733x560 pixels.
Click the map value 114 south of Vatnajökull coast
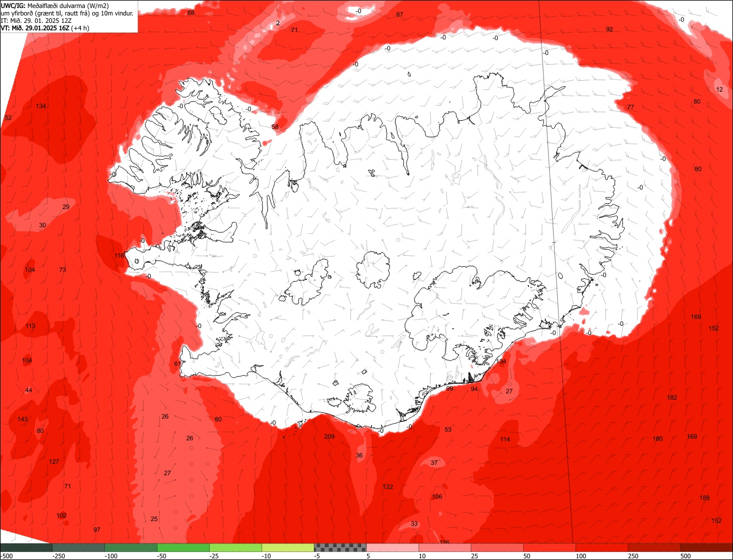pos(505,439)
